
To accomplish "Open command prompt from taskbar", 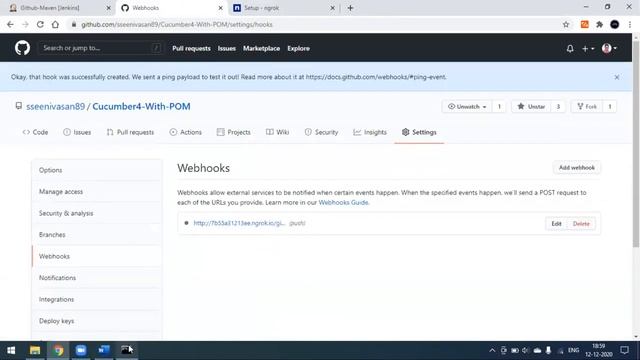I will [127, 350].
